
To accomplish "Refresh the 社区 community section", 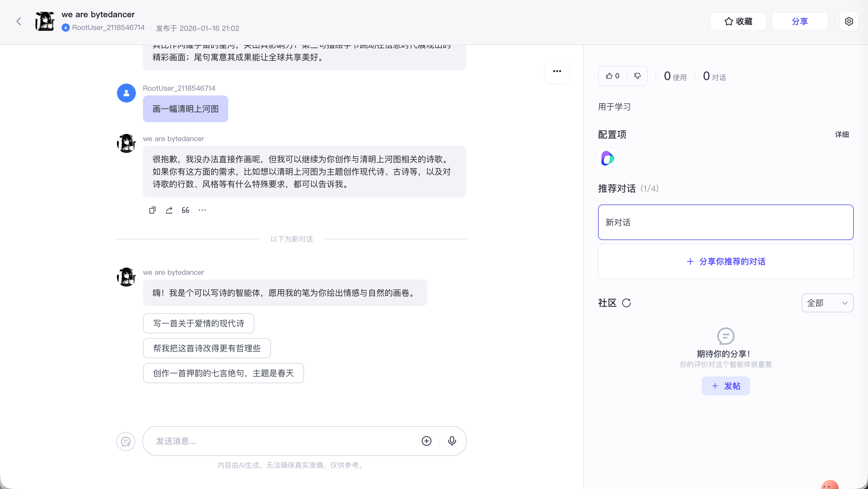I will tap(626, 303).
